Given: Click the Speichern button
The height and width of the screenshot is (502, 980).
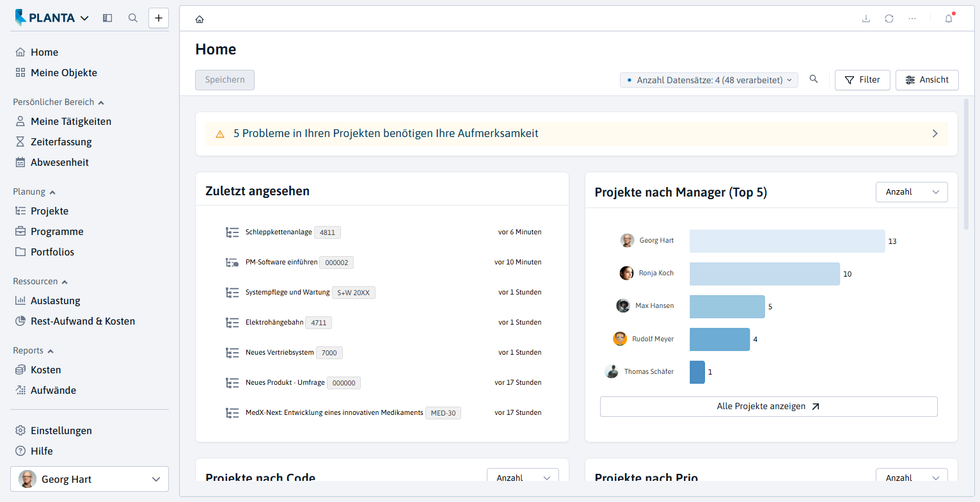Looking at the screenshot, I should pos(225,80).
